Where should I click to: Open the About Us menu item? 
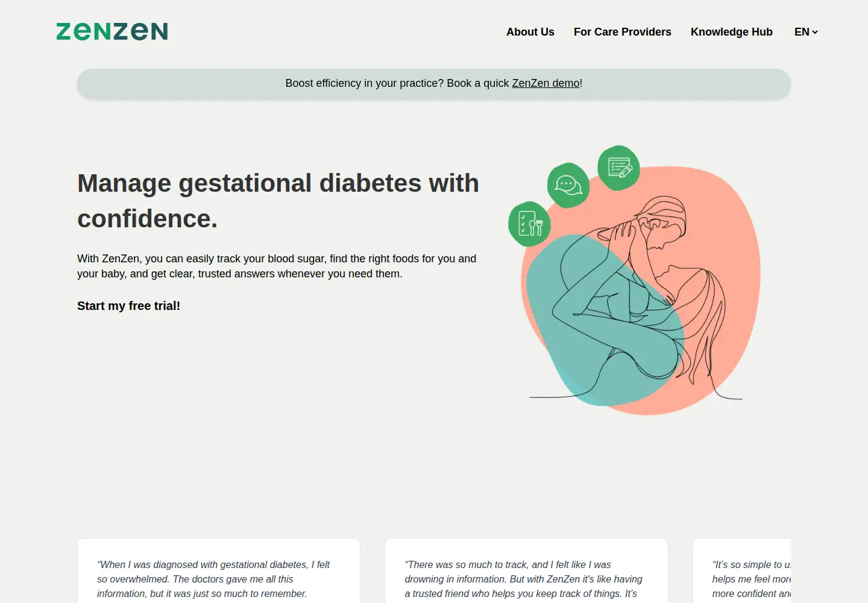[x=530, y=32]
